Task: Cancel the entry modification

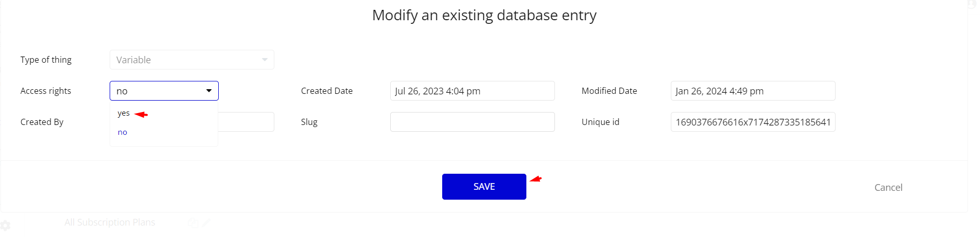Action: click(x=889, y=187)
